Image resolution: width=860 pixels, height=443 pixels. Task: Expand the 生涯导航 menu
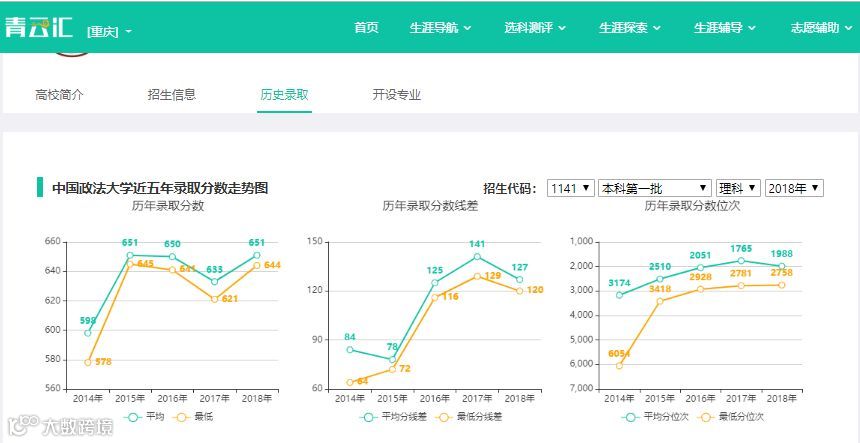440,27
